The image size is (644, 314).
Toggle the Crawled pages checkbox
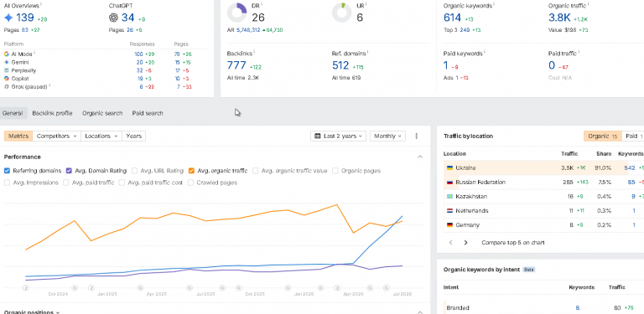coord(191,183)
